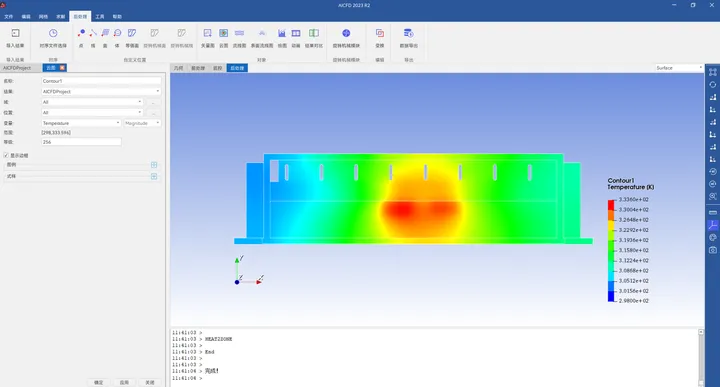This screenshot has height=387, width=720.
Task: Capture a screenshot with the camera icon
Action: point(713,250)
